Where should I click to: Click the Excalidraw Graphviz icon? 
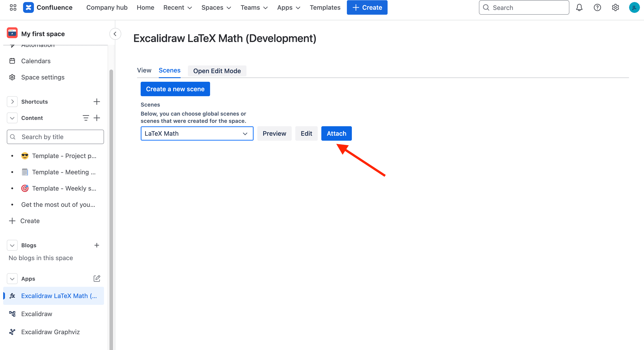[12, 332]
